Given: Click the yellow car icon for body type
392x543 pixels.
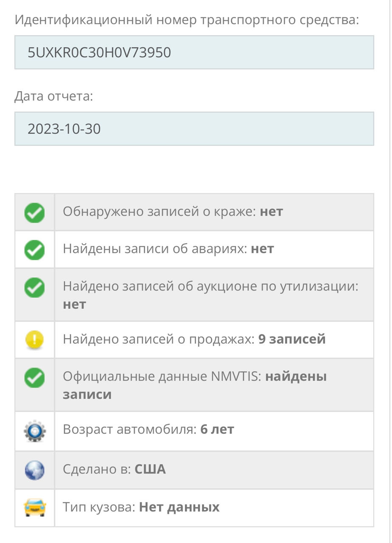Looking at the screenshot, I should coord(34,508).
